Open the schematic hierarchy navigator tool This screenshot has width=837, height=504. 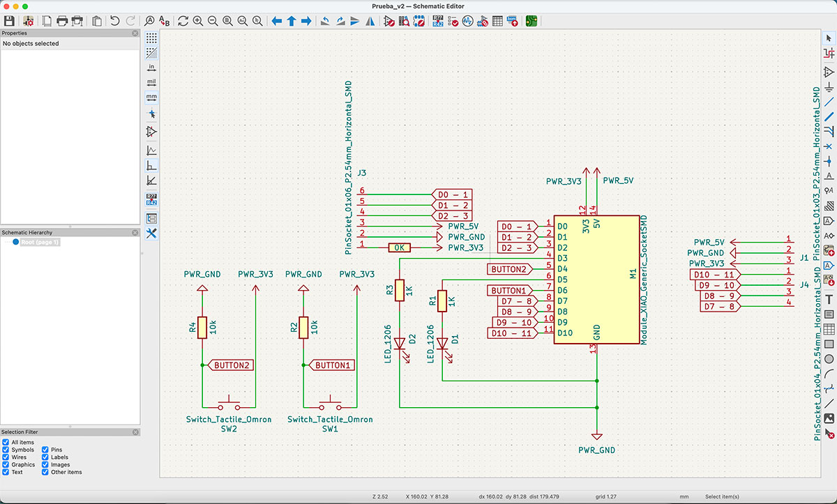click(x=151, y=217)
